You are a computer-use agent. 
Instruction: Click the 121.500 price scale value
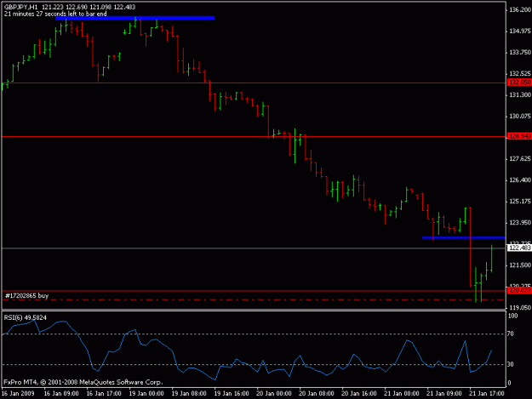[x=520, y=265]
